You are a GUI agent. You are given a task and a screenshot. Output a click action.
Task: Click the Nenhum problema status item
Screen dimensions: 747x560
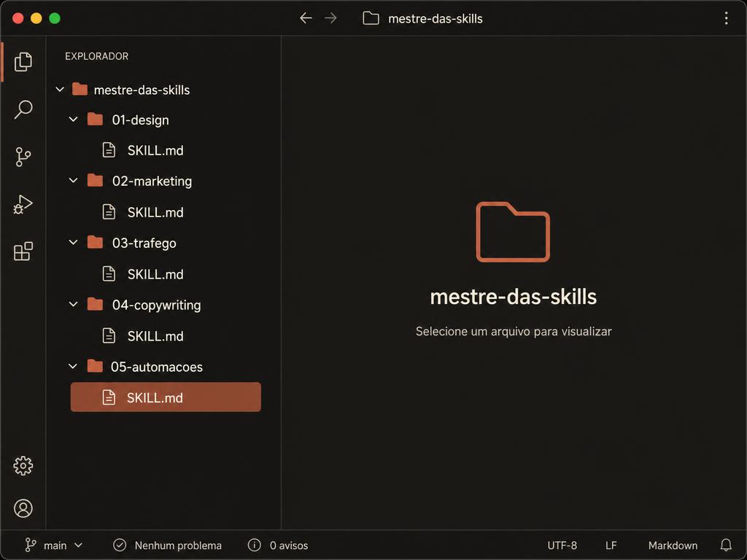coord(167,545)
